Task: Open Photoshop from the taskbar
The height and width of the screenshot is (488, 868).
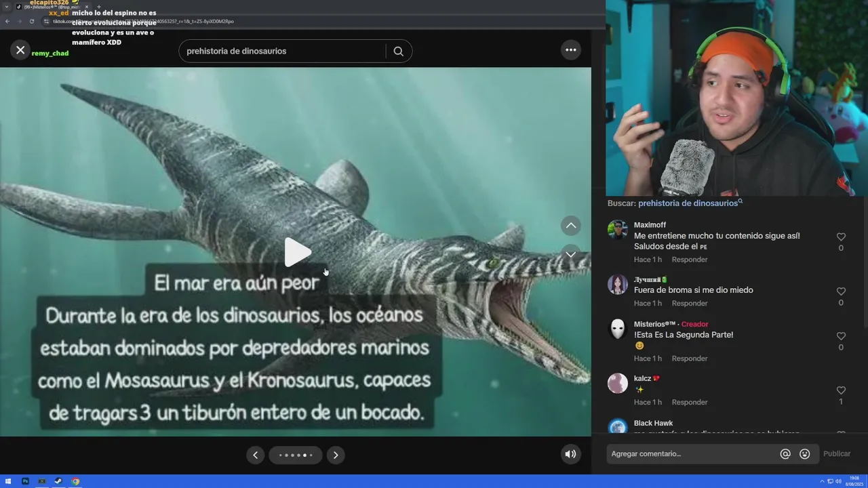Action: 25,481
